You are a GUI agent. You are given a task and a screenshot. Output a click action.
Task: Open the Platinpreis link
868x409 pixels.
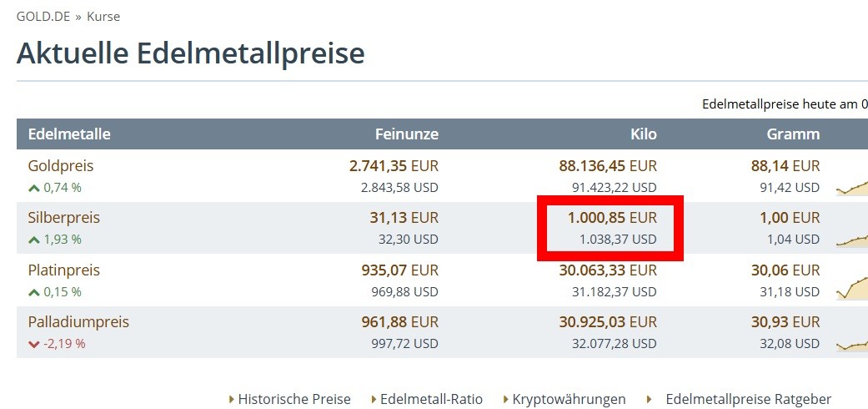point(63,270)
